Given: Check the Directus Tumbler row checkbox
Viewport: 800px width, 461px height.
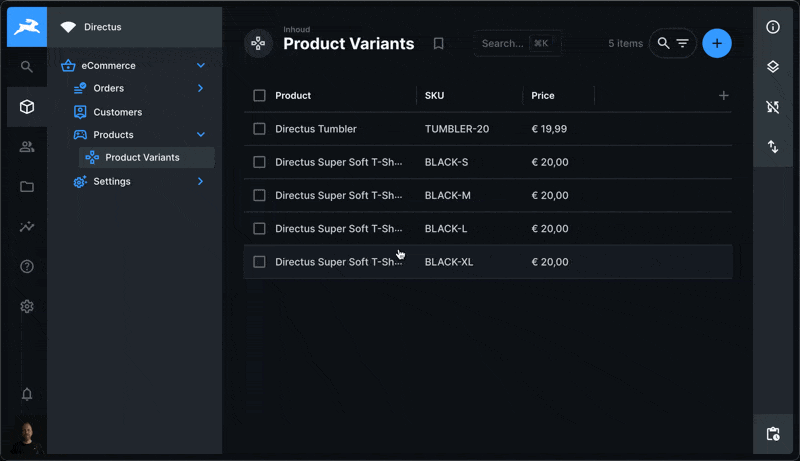Looking at the screenshot, I should click(x=260, y=129).
